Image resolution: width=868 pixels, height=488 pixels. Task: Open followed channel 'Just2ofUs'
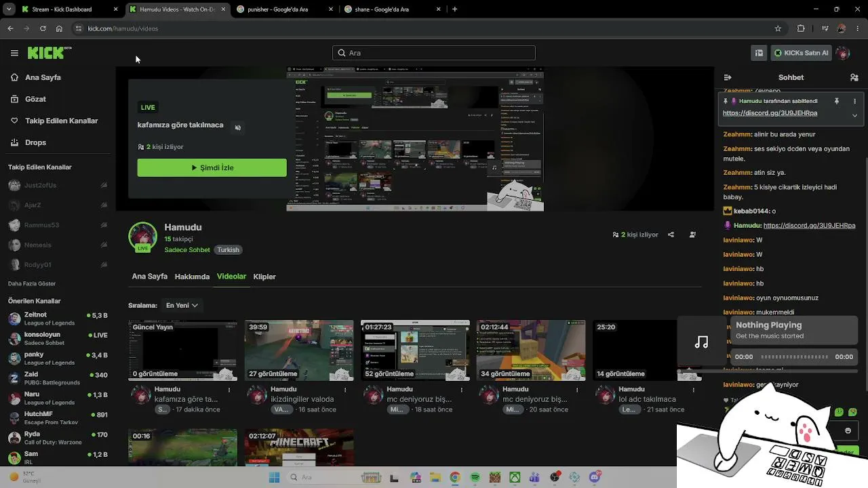coord(58,185)
